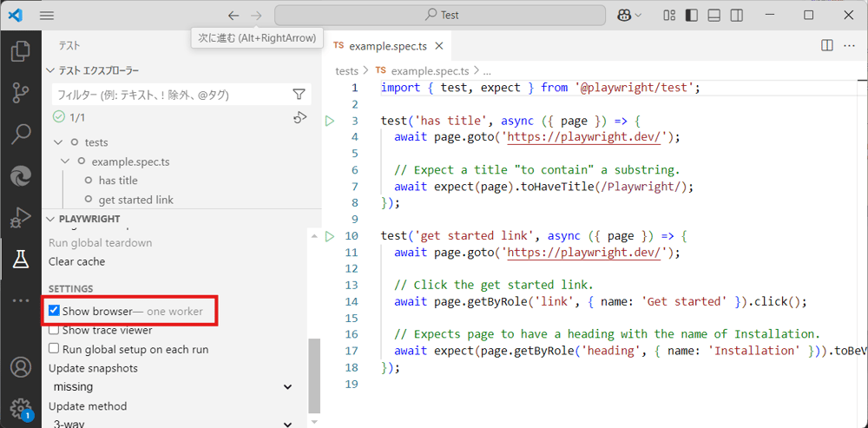868x428 pixels.
Task: Open the editor More Actions ellipsis
Action: click(849, 46)
